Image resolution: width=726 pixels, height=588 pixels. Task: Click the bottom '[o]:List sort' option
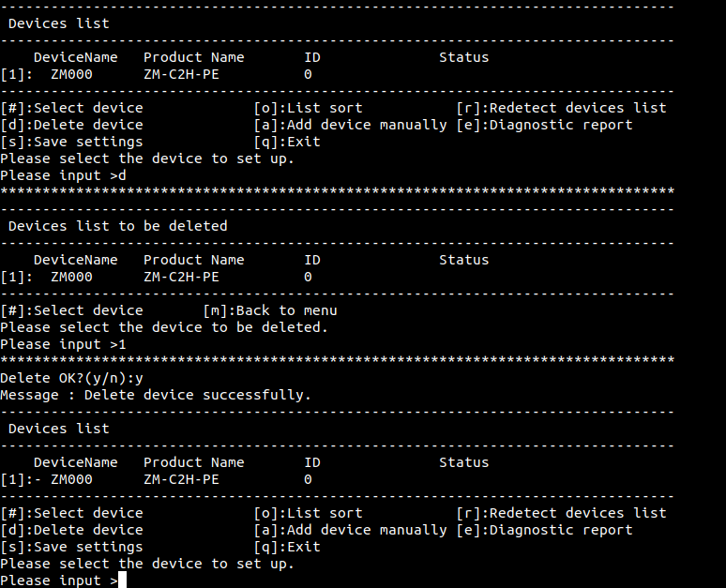click(308, 513)
